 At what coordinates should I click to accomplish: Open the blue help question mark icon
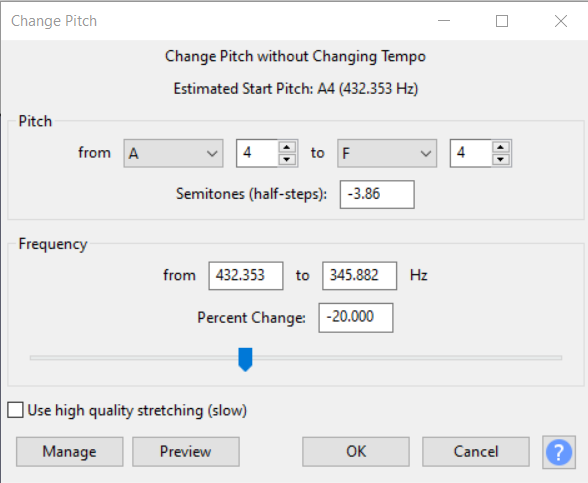tap(559, 452)
